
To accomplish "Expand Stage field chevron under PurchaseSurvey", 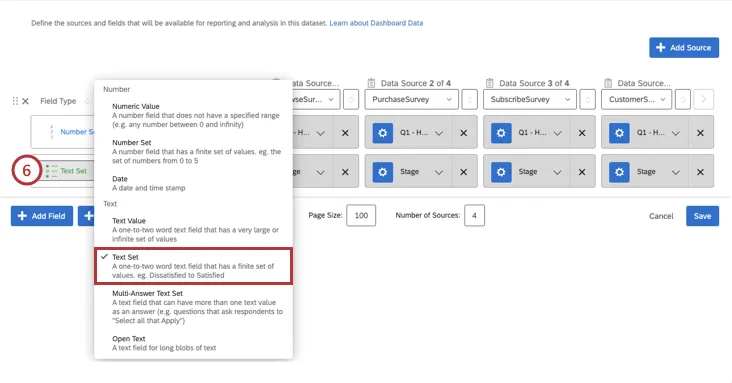I will [439, 172].
